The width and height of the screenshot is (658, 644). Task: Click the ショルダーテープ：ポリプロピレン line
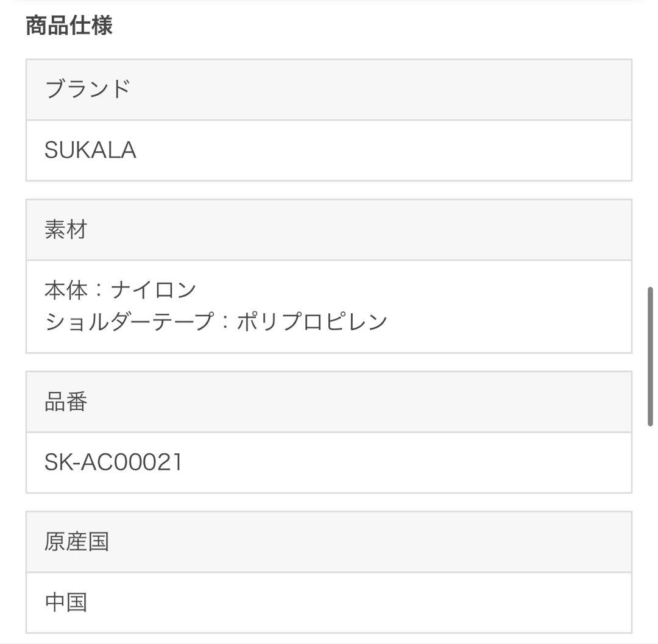[216, 321]
